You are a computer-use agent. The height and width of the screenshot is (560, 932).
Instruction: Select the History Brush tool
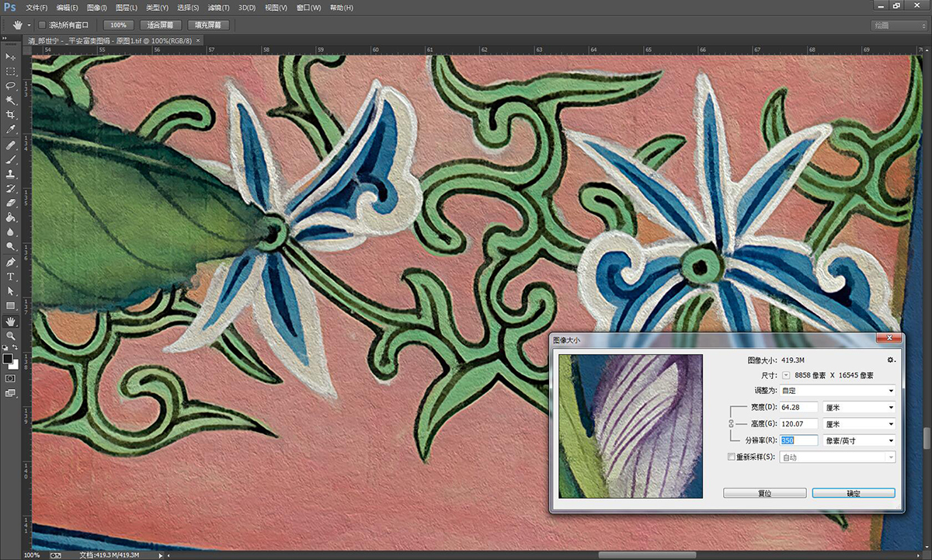tap(11, 188)
